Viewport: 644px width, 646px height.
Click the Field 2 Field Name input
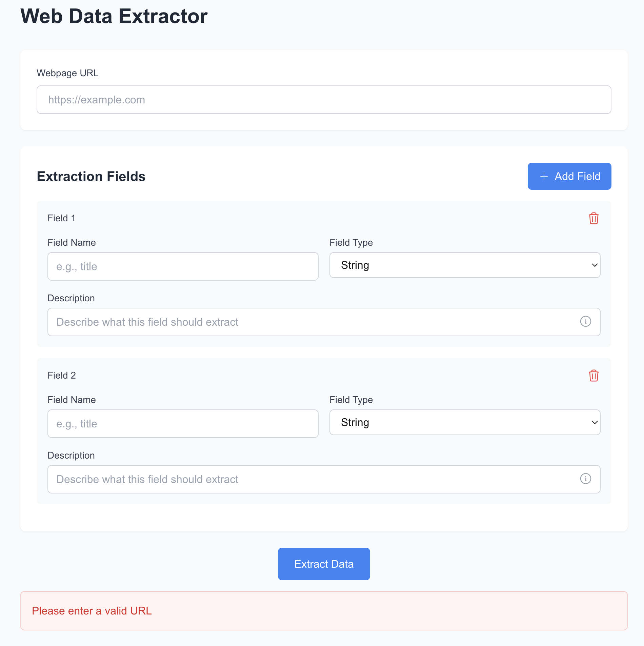[x=183, y=424]
